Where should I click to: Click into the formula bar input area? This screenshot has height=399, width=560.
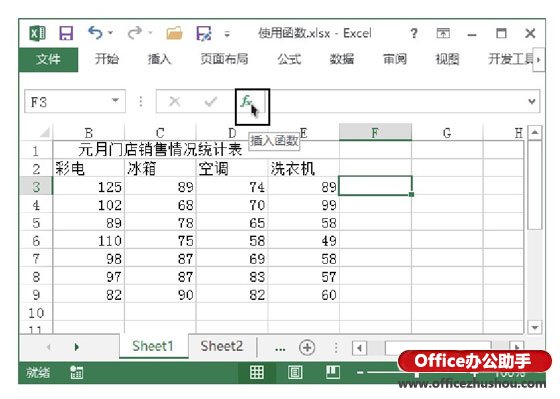[396, 102]
